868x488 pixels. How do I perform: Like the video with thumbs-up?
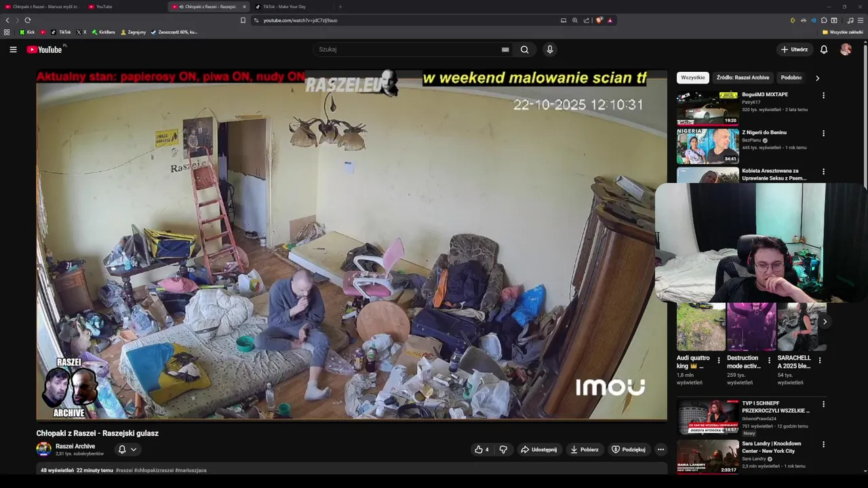[x=481, y=449]
